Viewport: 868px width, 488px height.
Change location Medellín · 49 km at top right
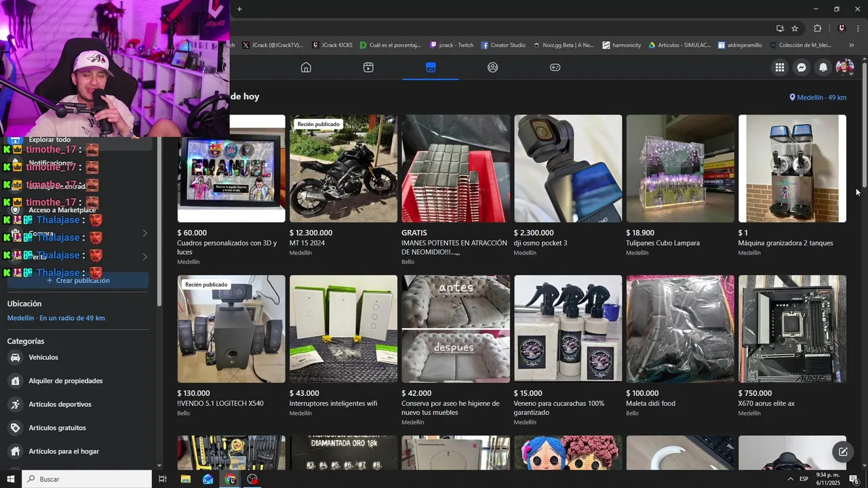818,98
